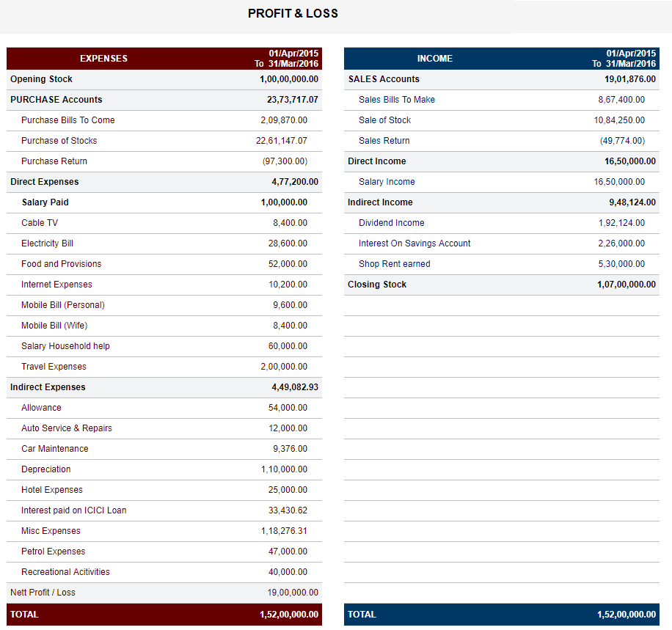Click Internet Expenses entry
672x630 pixels.
pyautogui.click(x=56, y=285)
